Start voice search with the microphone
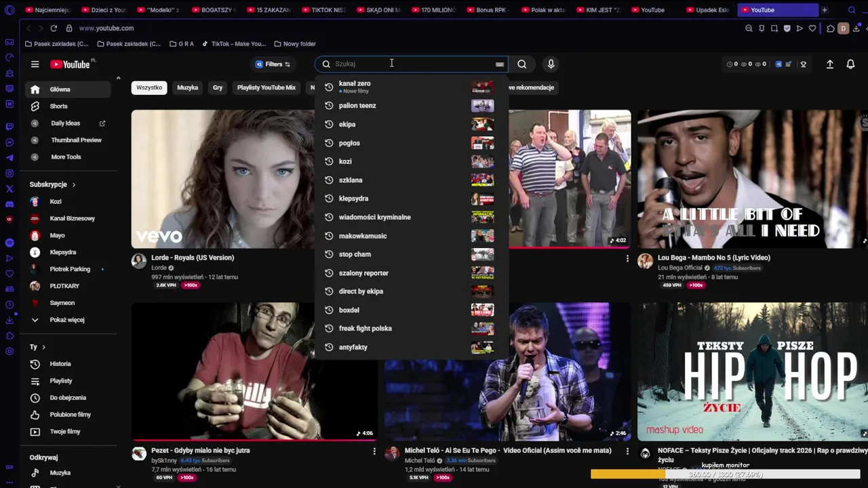This screenshot has width=868, height=488. (551, 64)
